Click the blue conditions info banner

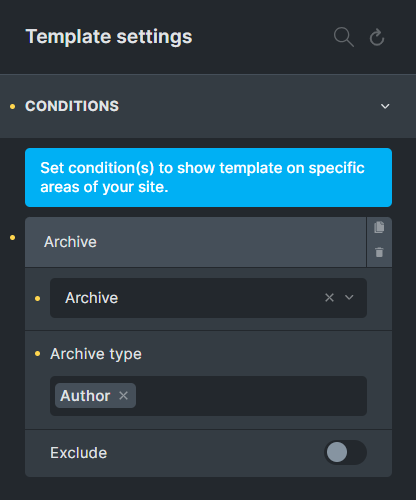pyautogui.click(x=208, y=177)
